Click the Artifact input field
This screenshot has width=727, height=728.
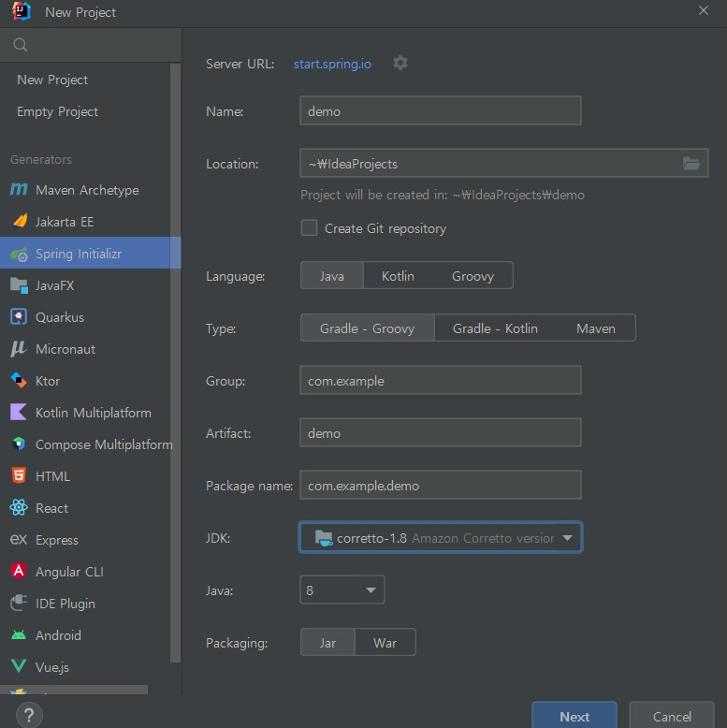click(440, 432)
